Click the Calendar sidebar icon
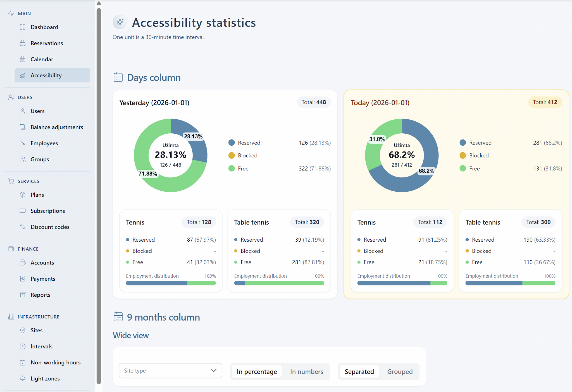 pyautogui.click(x=23, y=59)
